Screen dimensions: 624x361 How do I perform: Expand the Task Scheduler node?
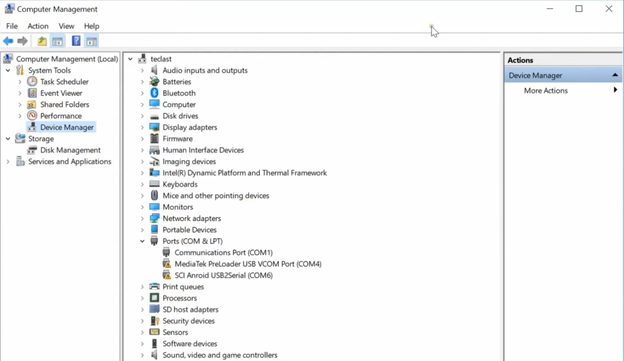pyautogui.click(x=20, y=82)
